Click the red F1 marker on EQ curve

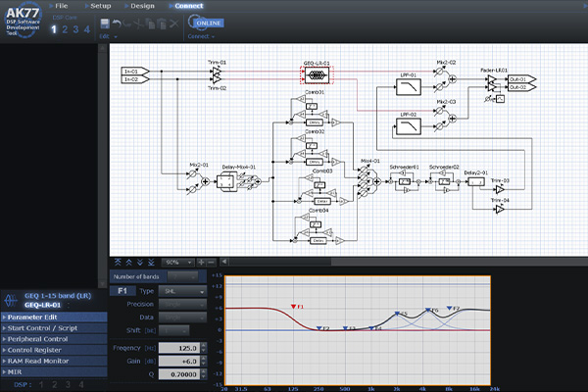(294, 307)
